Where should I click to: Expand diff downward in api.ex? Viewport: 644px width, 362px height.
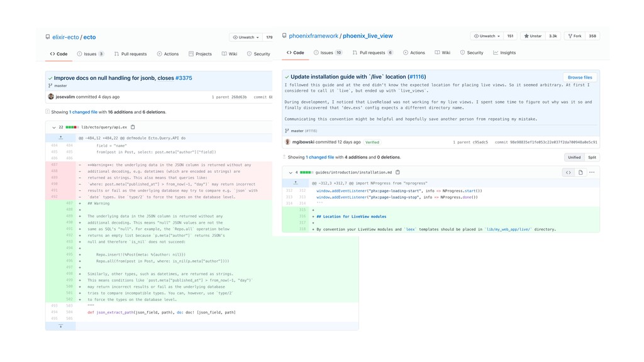point(61,326)
